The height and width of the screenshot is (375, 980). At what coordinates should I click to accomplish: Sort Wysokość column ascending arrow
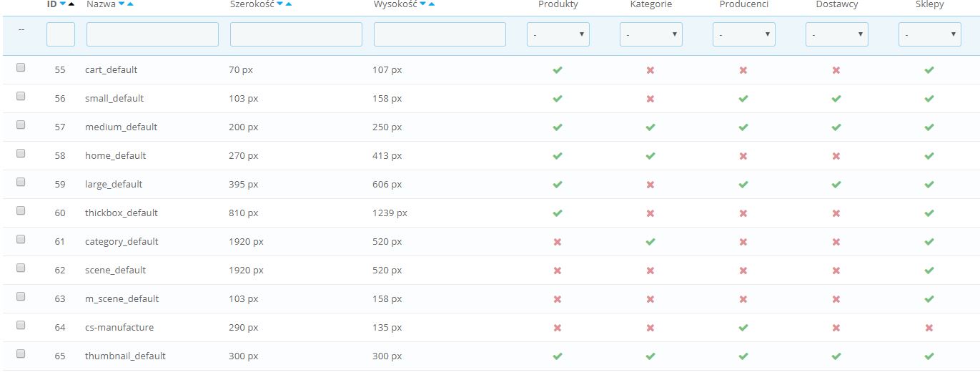coord(432,4)
